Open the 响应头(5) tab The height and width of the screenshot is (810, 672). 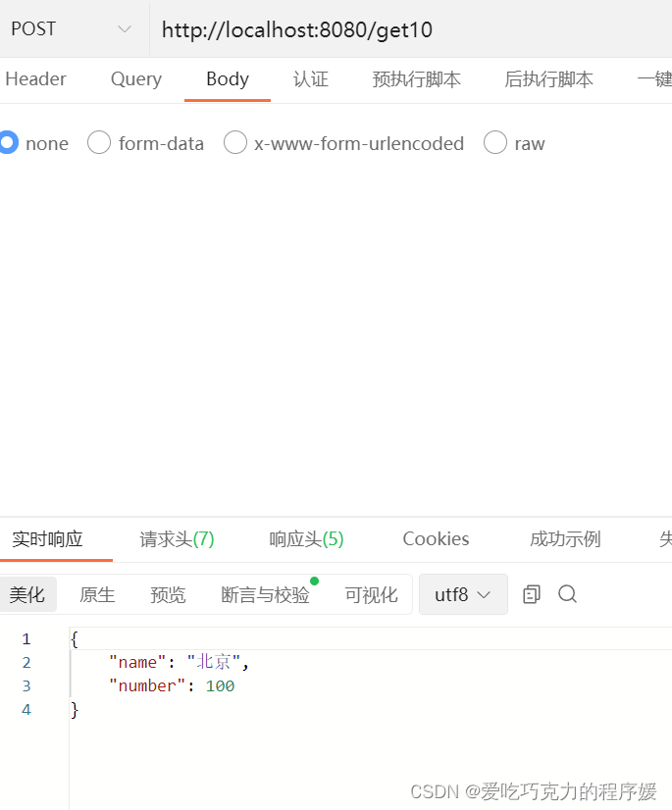[306, 538]
